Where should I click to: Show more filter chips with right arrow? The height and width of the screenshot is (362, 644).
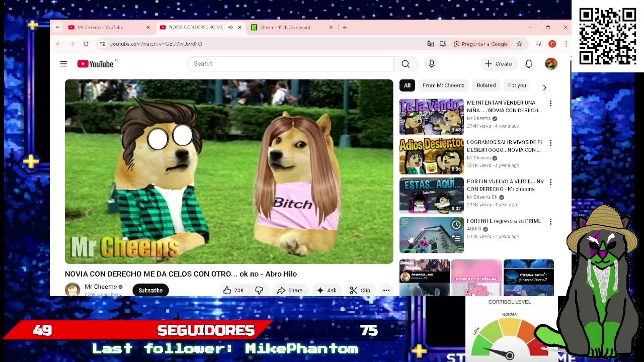pyautogui.click(x=544, y=87)
